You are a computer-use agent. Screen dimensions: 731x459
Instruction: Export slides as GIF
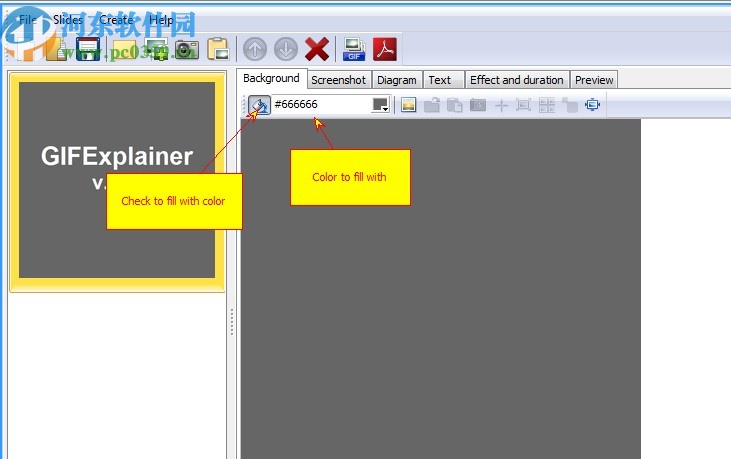354,49
